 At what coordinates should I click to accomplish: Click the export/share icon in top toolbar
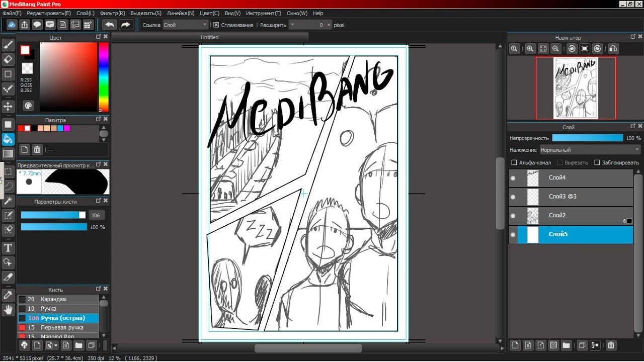tap(25, 25)
